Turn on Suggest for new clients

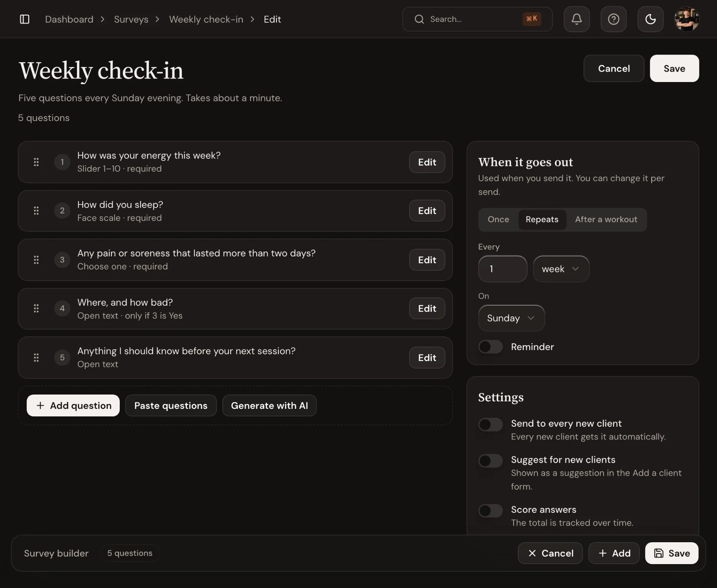[x=490, y=461]
